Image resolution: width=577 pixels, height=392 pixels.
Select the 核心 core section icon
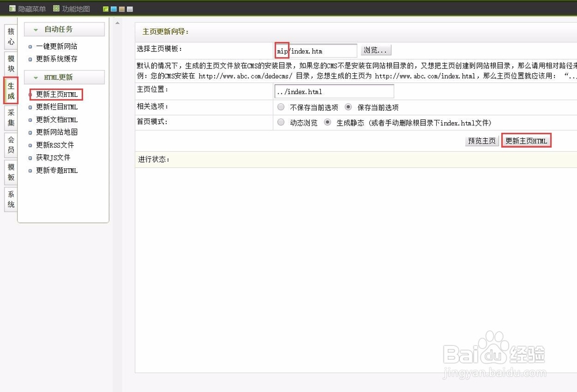(10, 36)
